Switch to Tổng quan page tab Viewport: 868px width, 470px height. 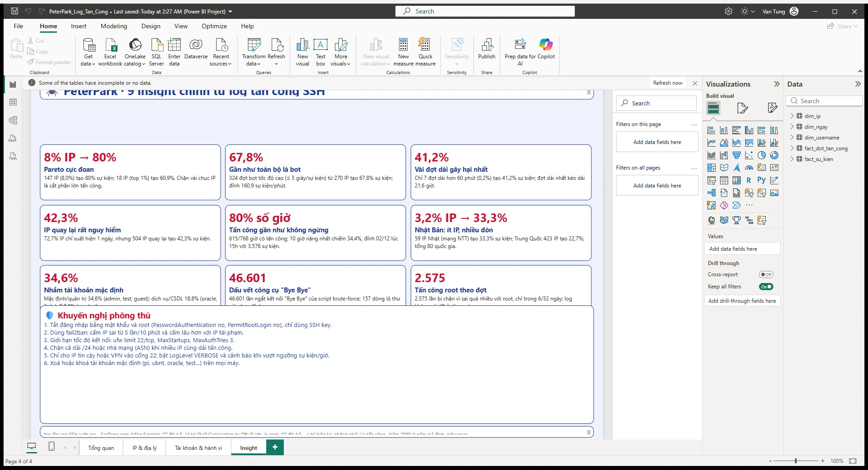101,448
